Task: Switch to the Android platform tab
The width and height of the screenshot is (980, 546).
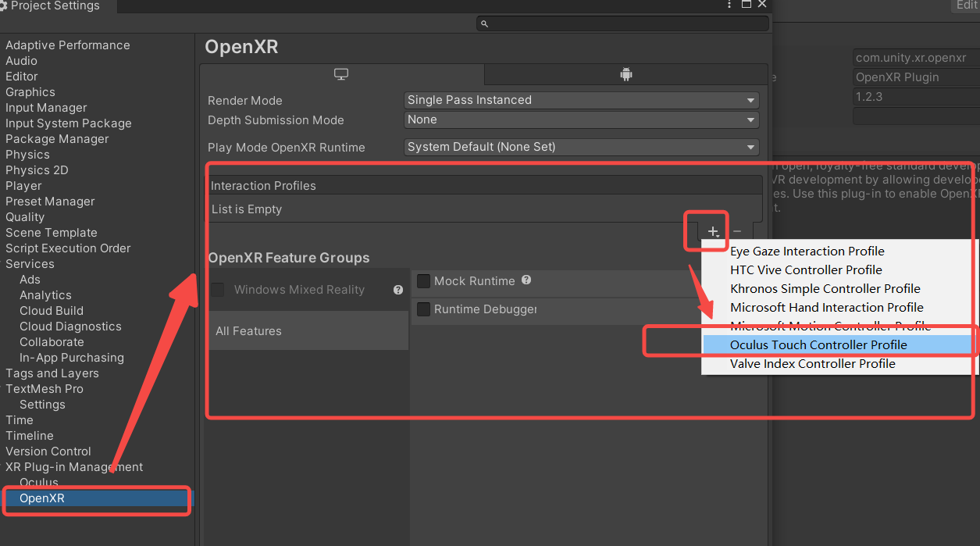Action: coord(625,74)
